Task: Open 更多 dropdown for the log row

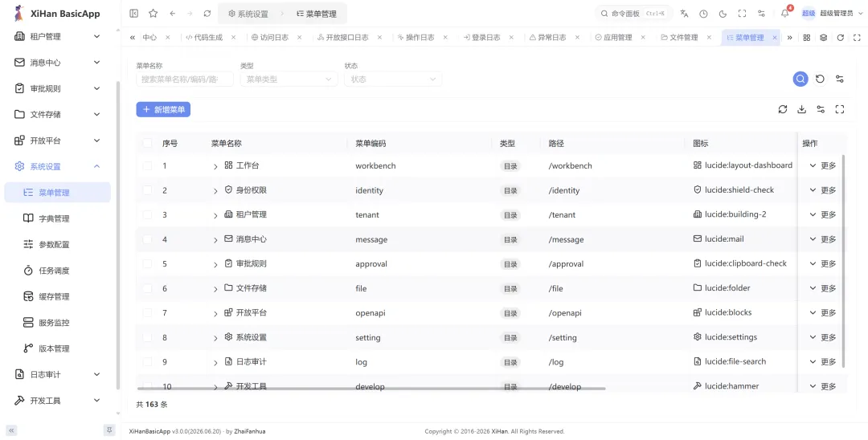Action: [x=823, y=361]
